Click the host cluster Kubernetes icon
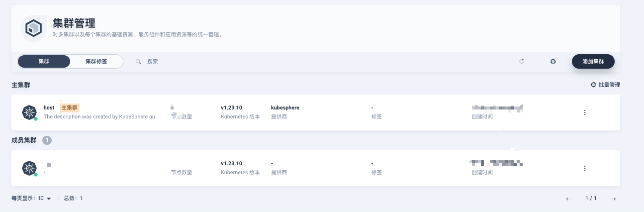The width and height of the screenshot is (644, 212). tap(29, 112)
